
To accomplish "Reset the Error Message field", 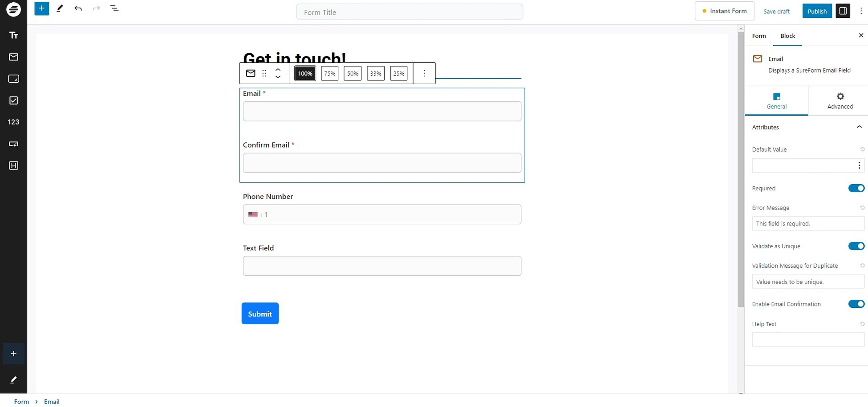I will pos(862,208).
